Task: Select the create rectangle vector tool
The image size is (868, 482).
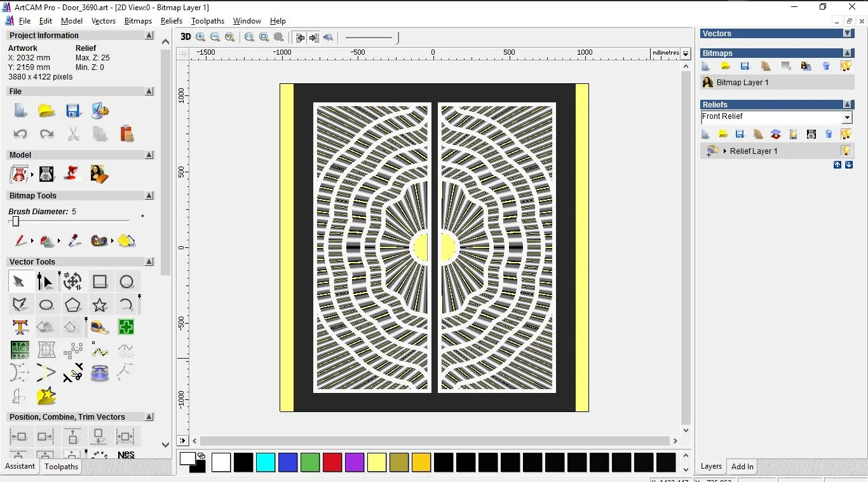Action: click(100, 282)
